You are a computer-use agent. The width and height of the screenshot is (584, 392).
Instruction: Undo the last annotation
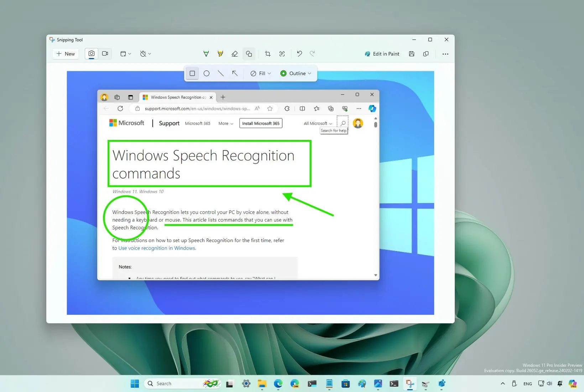pyautogui.click(x=299, y=54)
